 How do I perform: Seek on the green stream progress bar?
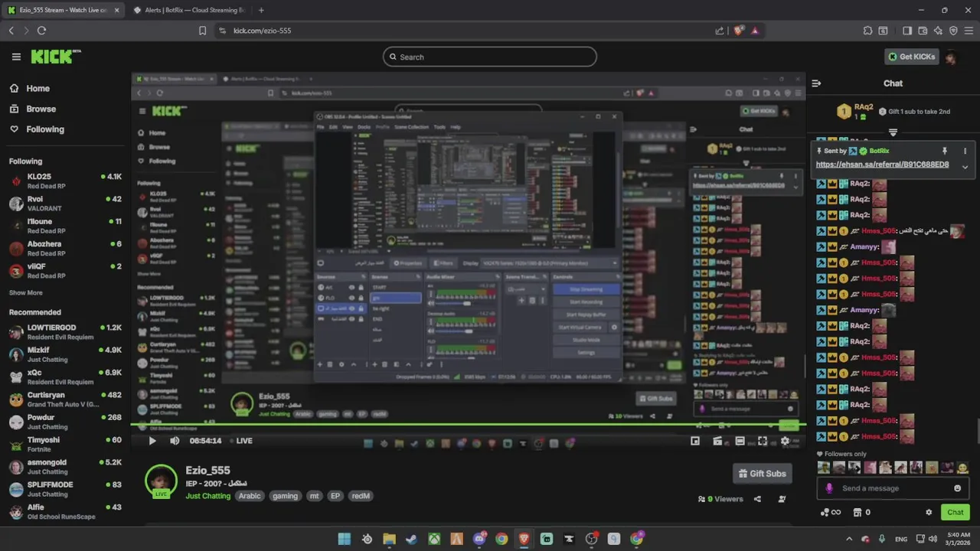pyautogui.click(x=467, y=425)
